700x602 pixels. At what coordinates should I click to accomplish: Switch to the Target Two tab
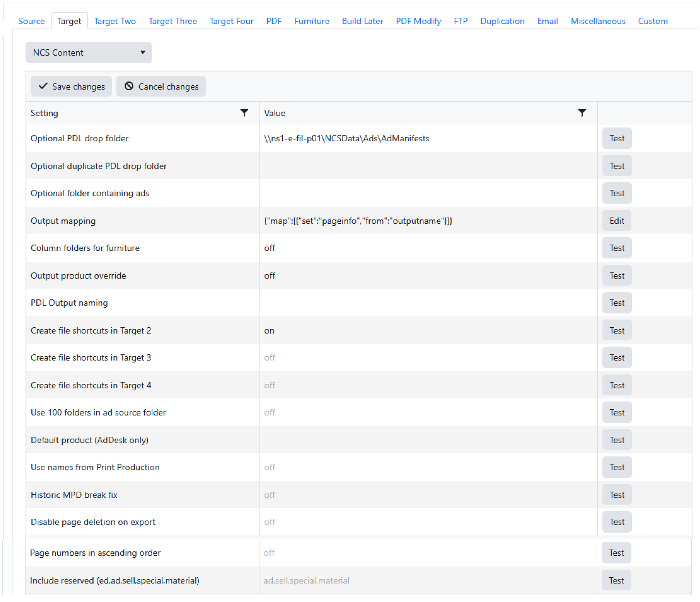coord(115,21)
